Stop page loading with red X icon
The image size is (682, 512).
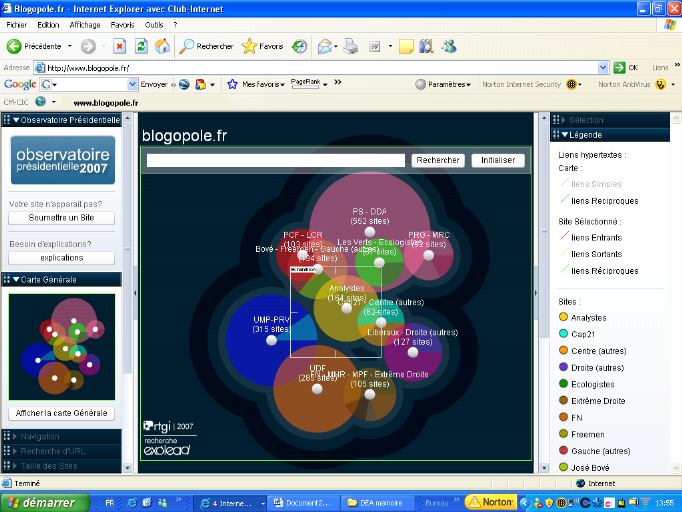(x=120, y=46)
